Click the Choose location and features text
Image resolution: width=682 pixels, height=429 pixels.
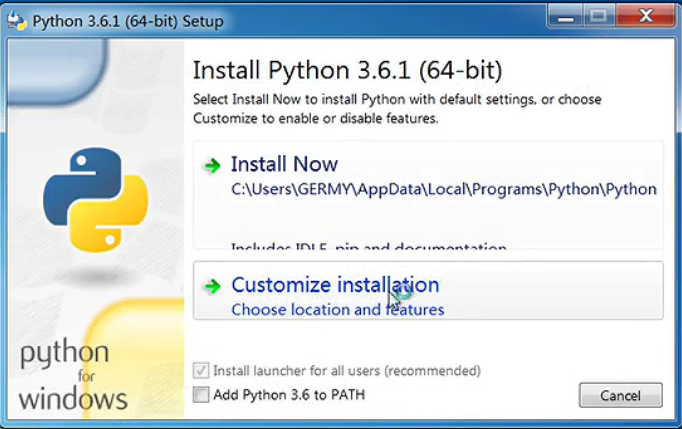click(x=338, y=310)
